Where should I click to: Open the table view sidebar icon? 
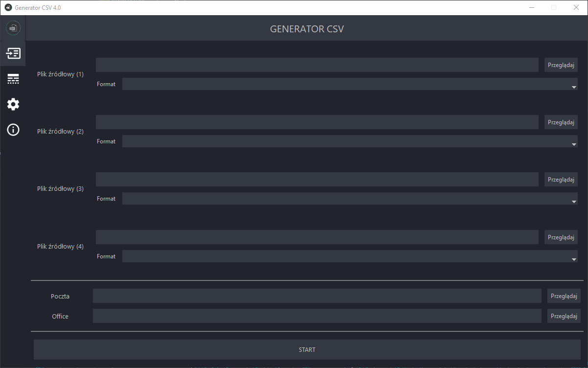13,79
